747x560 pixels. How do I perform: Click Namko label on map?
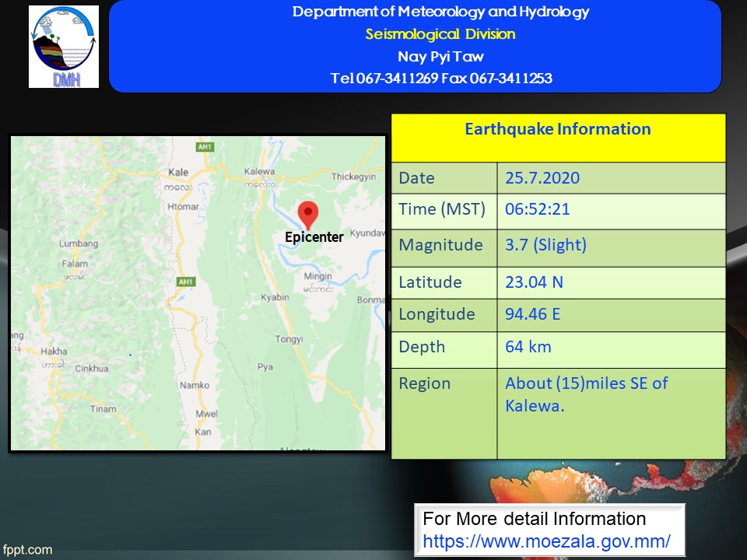tap(195, 385)
